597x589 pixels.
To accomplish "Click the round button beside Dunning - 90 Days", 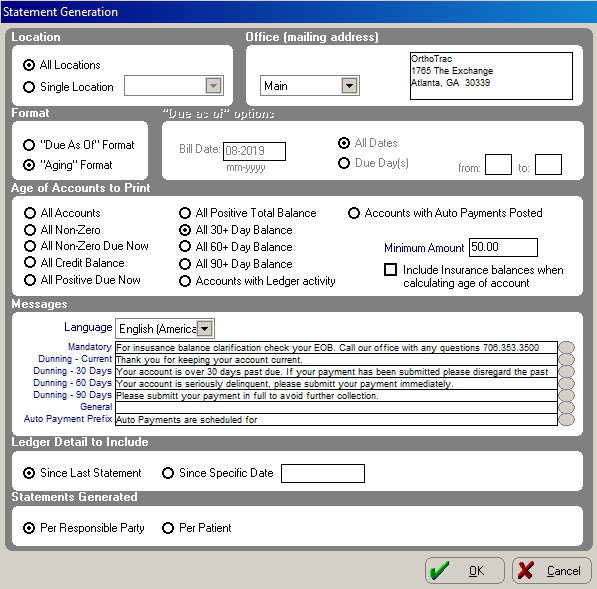I will tap(567, 396).
